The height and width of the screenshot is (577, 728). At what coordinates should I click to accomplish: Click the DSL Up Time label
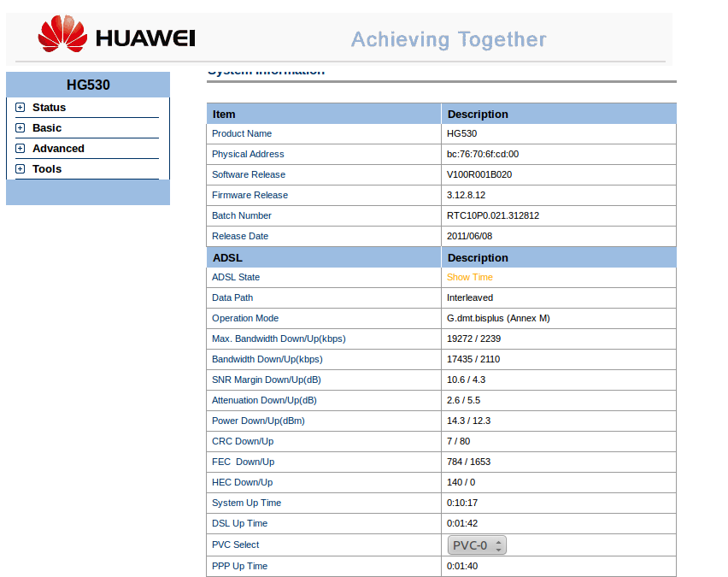click(239, 522)
